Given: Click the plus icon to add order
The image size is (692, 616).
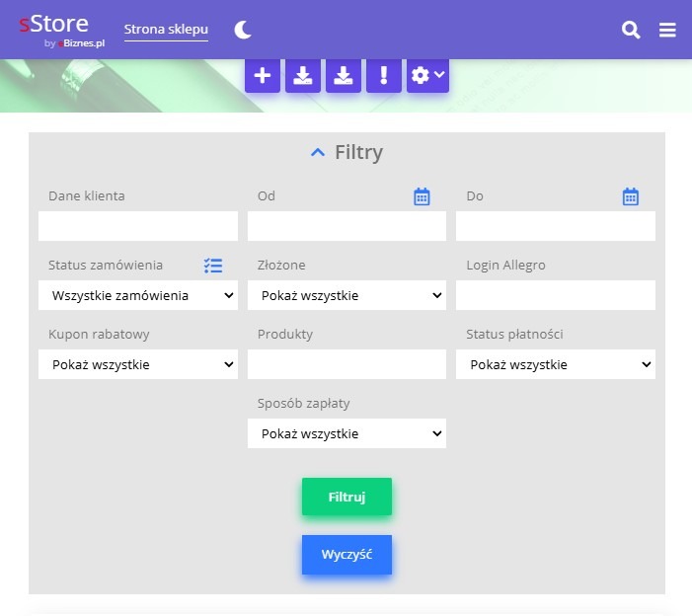Looking at the screenshot, I should (263, 76).
